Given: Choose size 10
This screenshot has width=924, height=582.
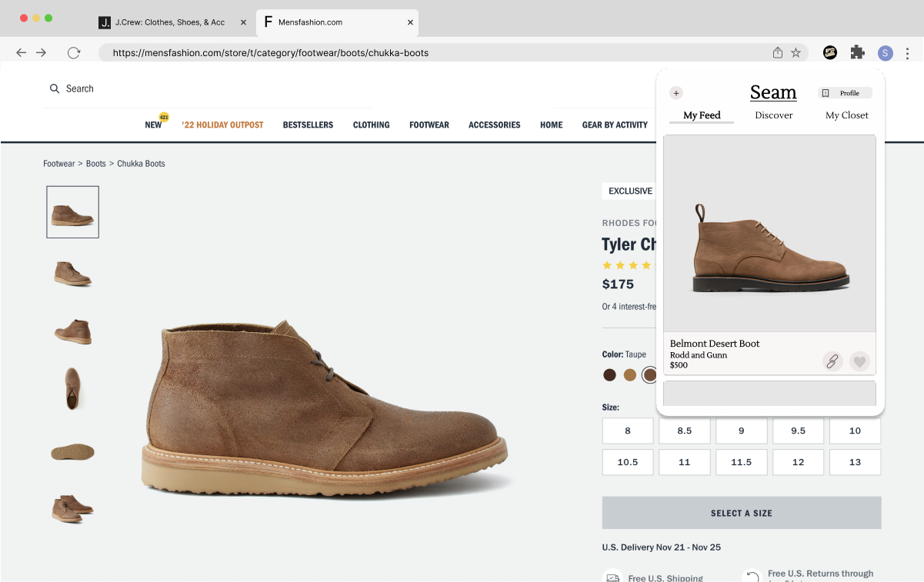Looking at the screenshot, I should click(856, 431).
